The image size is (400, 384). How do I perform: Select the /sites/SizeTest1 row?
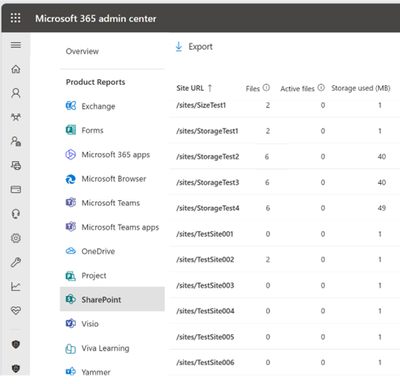285,106
